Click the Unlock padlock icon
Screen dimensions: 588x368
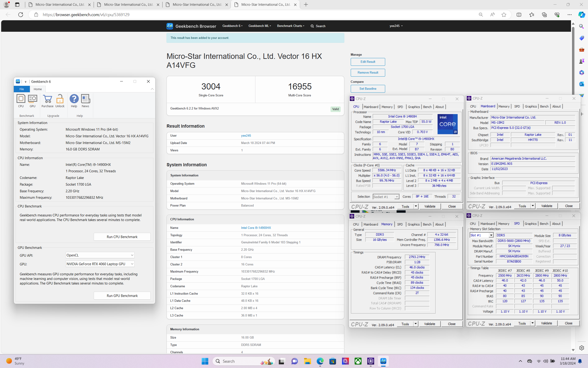(x=60, y=101)
